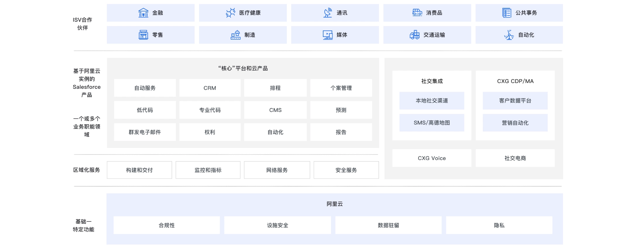Viewport: 644px width, 249px height.
Task: Click the 阿里云 heading
Action: point(335,204)
